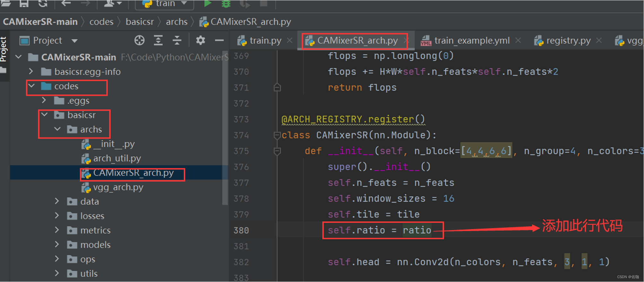
Task: Collapse the archs folder
Action: tap(57, 129)
